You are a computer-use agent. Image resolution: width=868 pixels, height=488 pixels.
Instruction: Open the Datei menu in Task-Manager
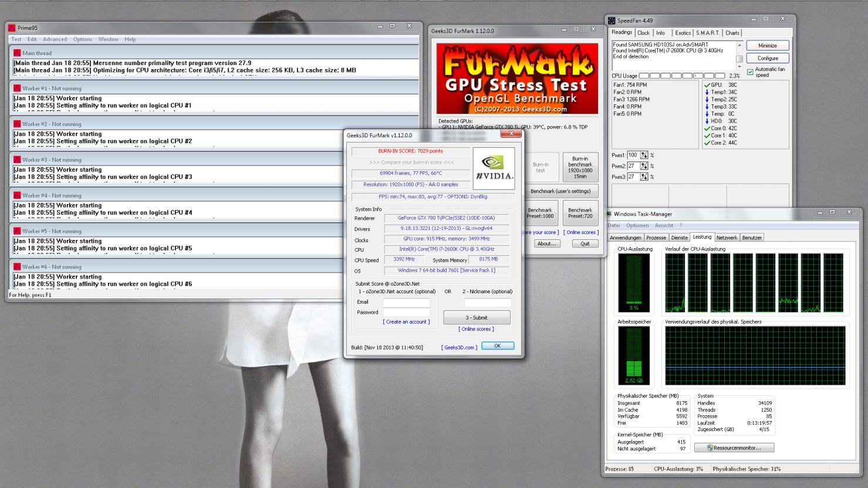pyautogui.click(x=614, y=225)
